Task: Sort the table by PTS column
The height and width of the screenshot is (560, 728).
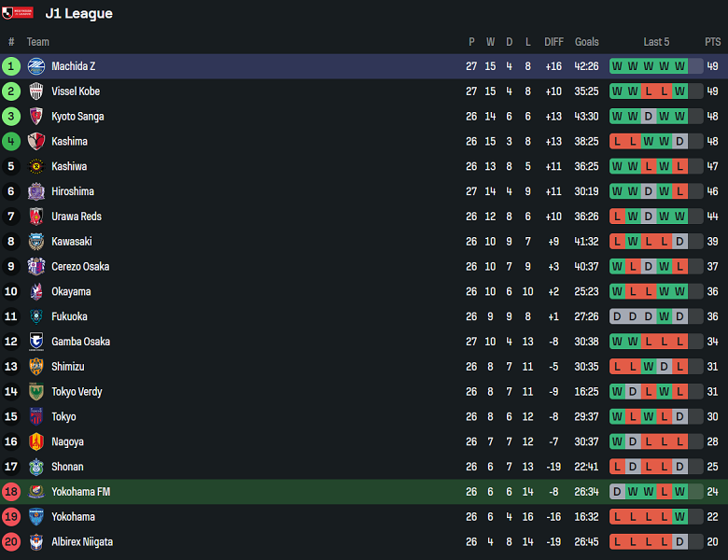Action: (713, 42)
